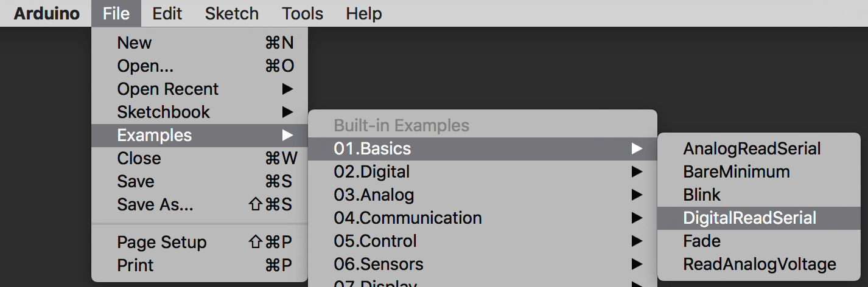The image size is (868, 287).
Task: Expand the Sketchbook submenu
Action: 163,112
